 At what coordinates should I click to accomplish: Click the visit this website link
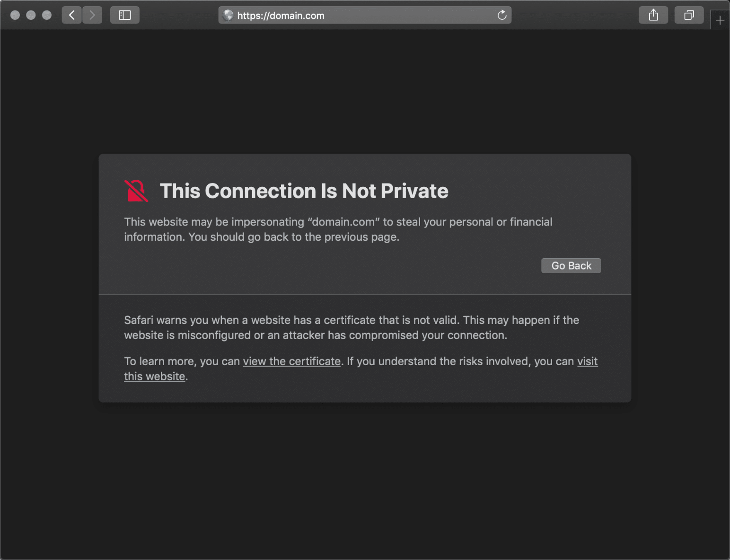[x=154, y=376]
